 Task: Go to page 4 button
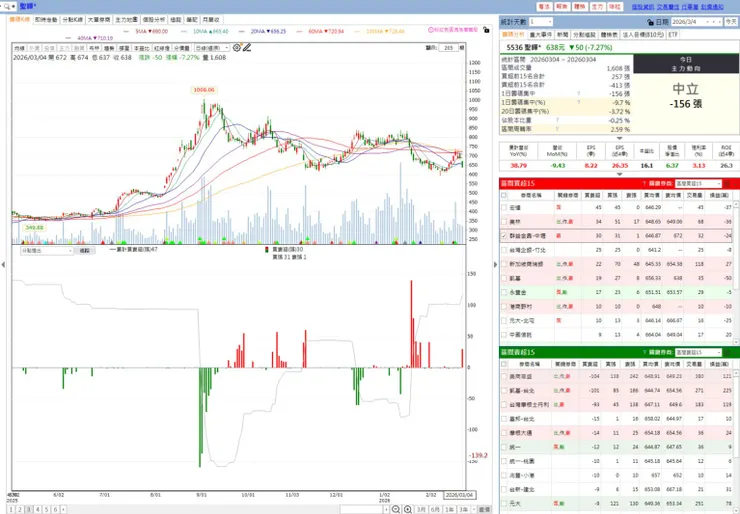tap(38, 509)
